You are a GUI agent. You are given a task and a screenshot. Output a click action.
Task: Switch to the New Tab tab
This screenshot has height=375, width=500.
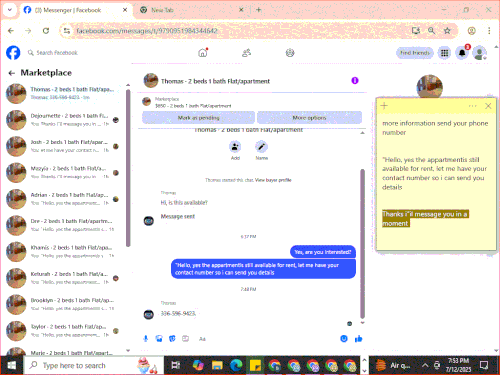191,10
